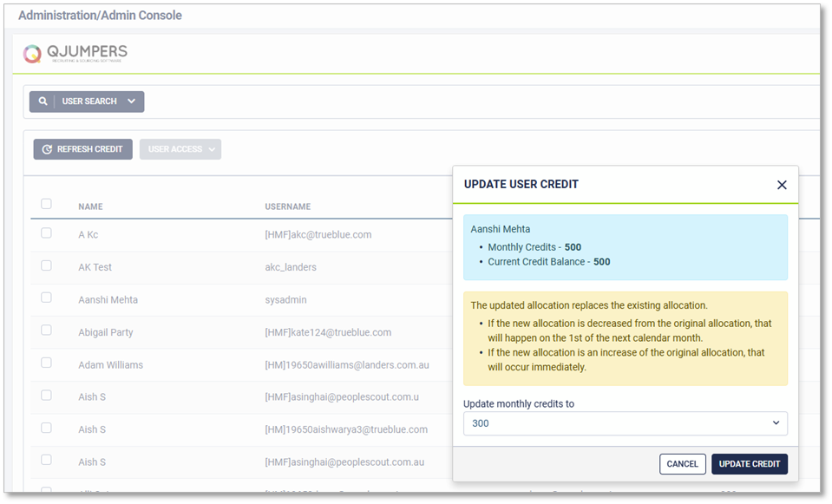Click the Administration/Admin Console heading

[x=100, y=16]
